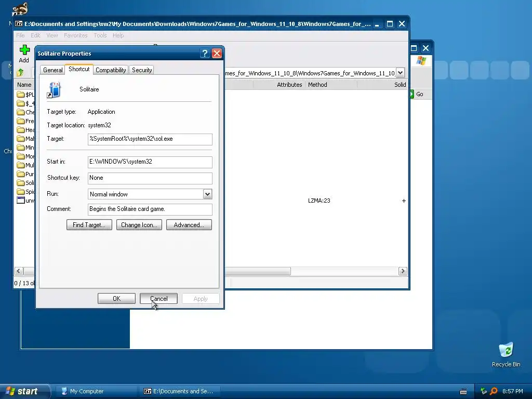Select the Mah folder icon in 7-Zip list

[x=21, y=138]
